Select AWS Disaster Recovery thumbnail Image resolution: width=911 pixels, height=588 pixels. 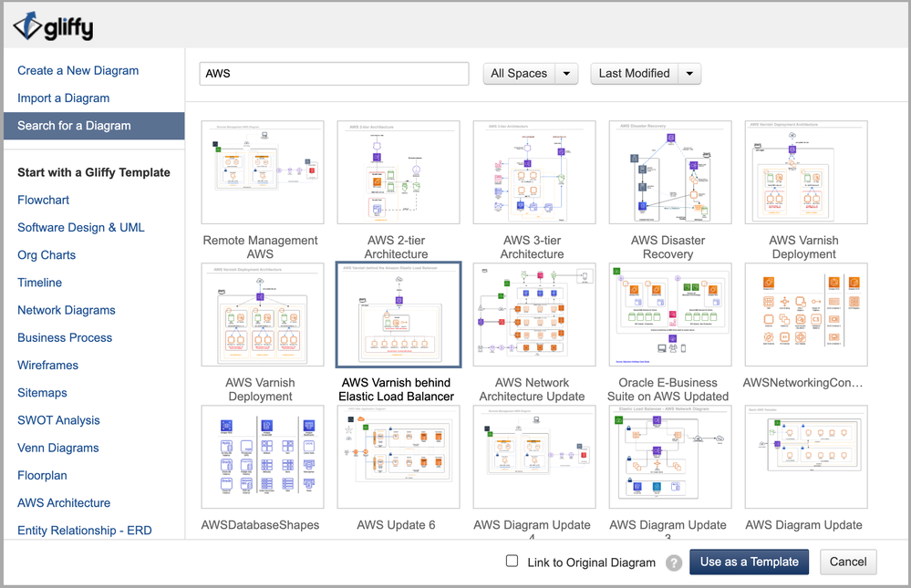click(x=670, y=172)
